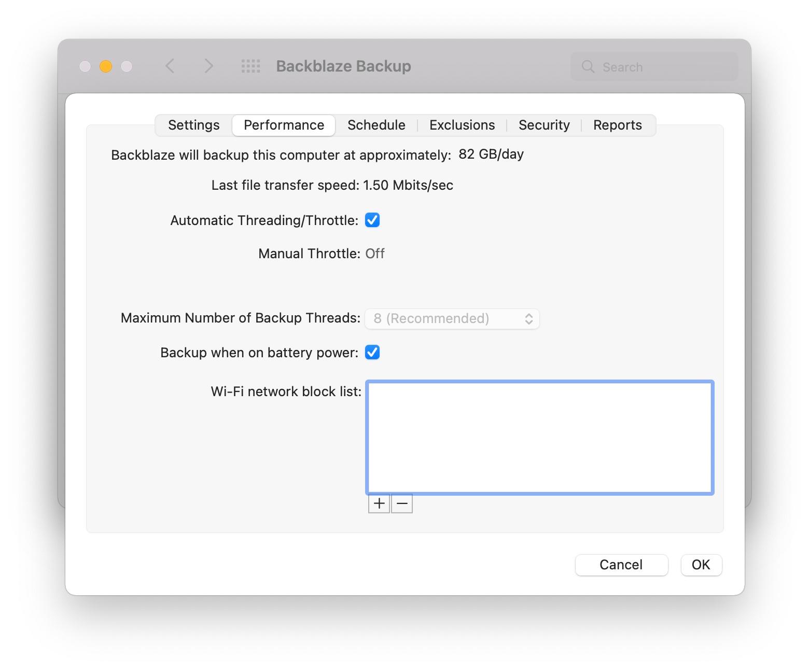Show all preferences grid icon
The image size is (809, 672).
tap(251, 66)
